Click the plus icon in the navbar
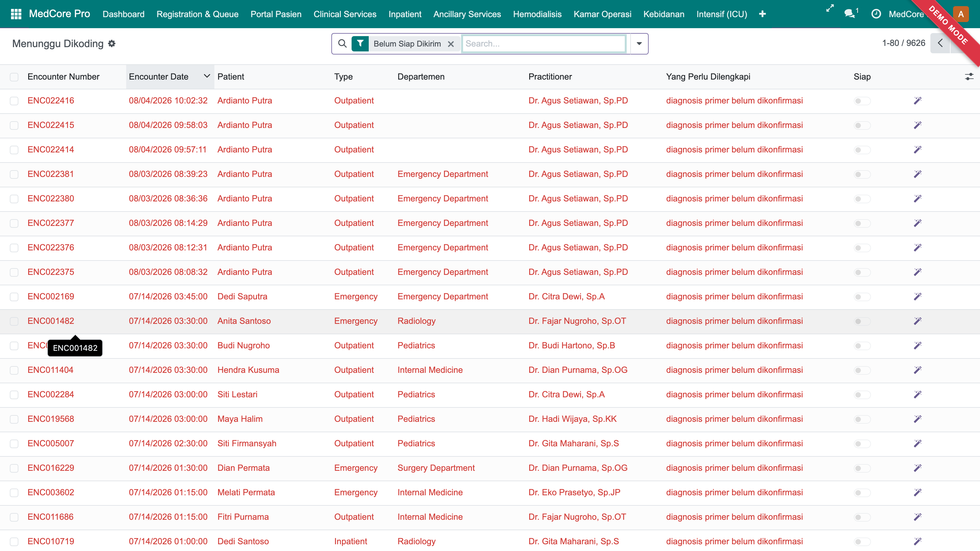Image resolution: width=980 pixels, height=551 pixels. click(762, 14)
